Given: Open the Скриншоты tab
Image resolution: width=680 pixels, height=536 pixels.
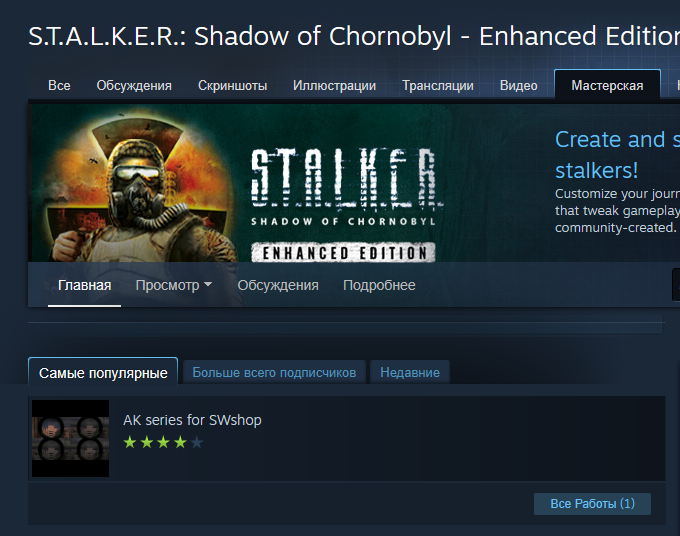Looking at the screenshot, I should tap(232, 85).
